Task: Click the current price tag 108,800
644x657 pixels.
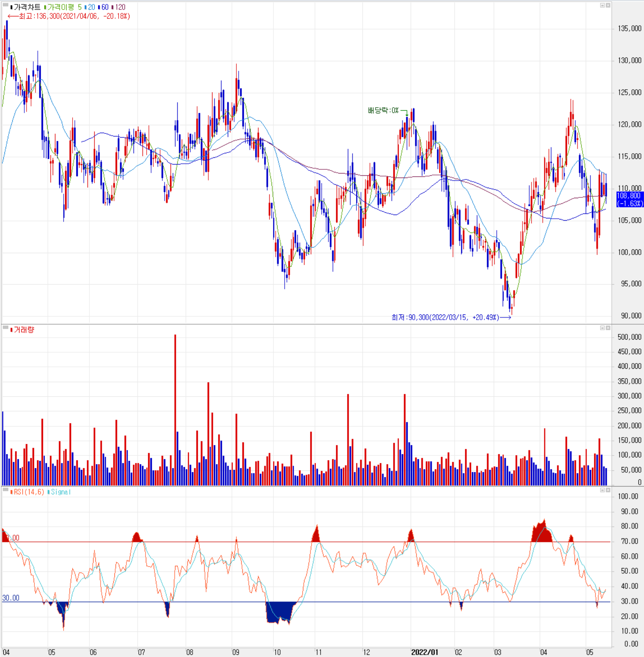Action: click(630, 199)
